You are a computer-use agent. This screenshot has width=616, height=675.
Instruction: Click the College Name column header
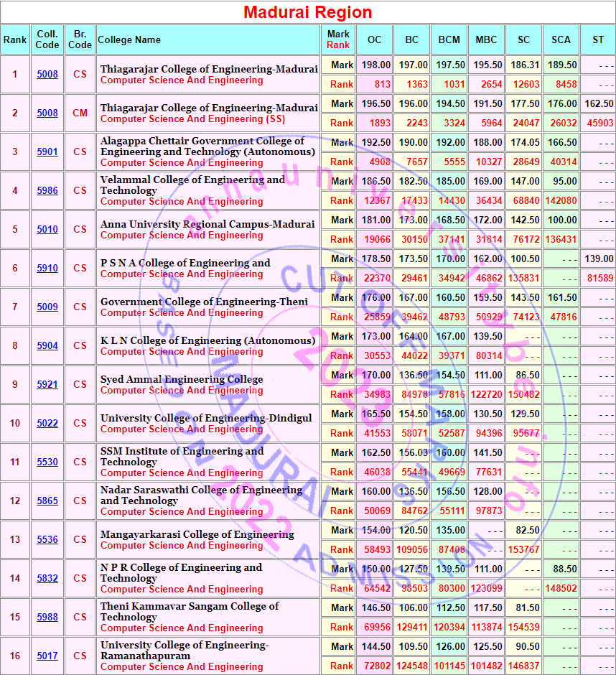pos(129,39)
